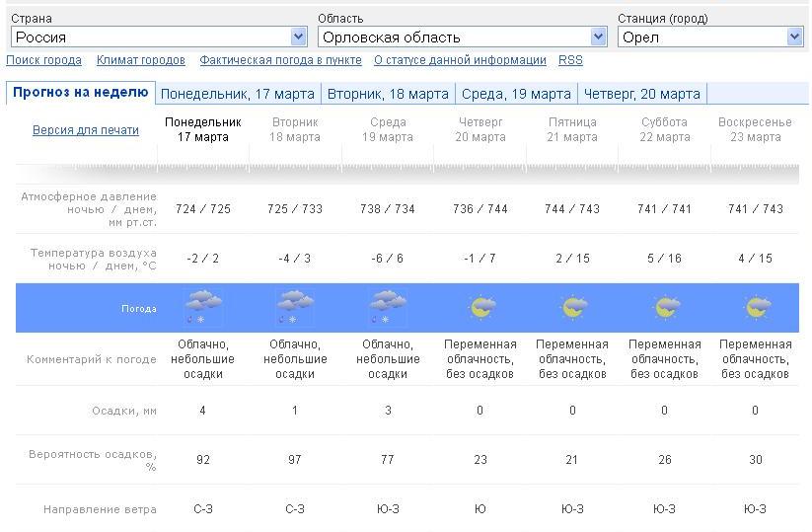
Task: Click Wednesday's cloudy precipitation weather icon
Action: [388, 308]
